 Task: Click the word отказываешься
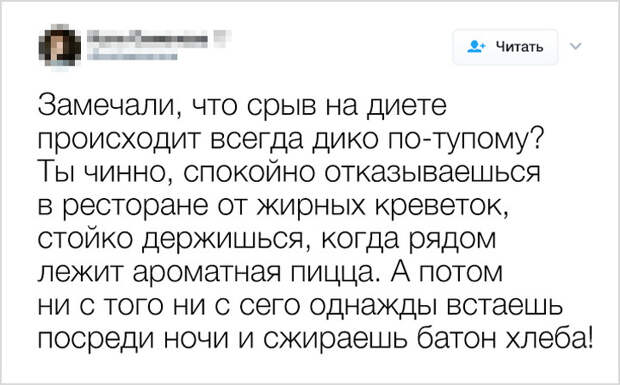433,174
